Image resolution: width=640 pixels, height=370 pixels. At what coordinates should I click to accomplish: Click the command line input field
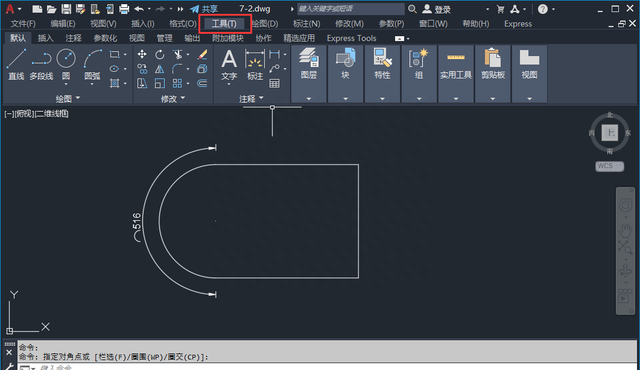pos(327,367)
